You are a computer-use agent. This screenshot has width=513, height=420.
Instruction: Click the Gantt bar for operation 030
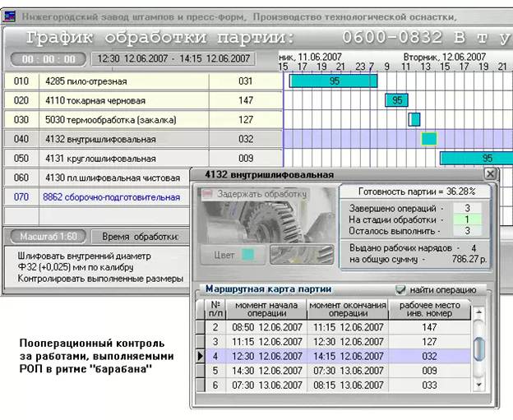coord(414,119)
